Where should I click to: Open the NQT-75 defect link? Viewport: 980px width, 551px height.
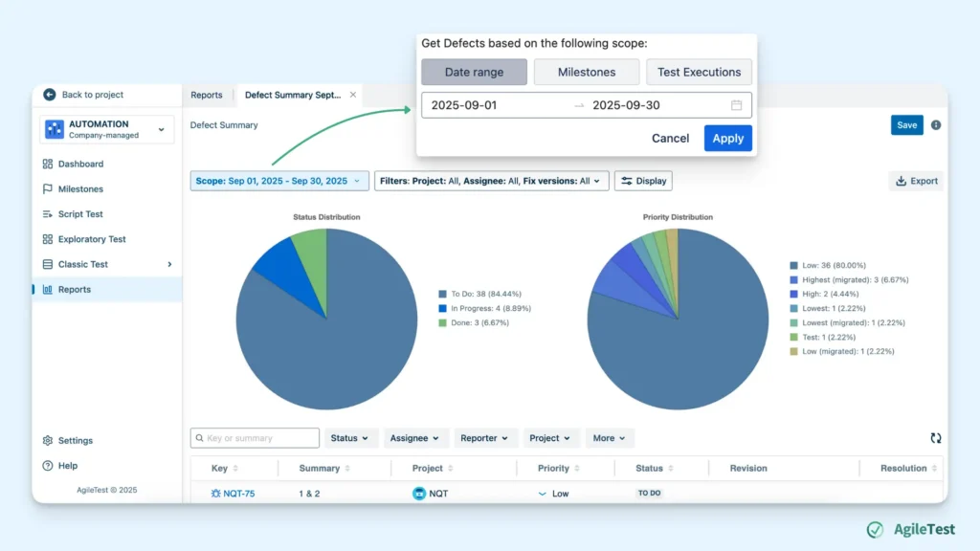(x=238, y=494)
